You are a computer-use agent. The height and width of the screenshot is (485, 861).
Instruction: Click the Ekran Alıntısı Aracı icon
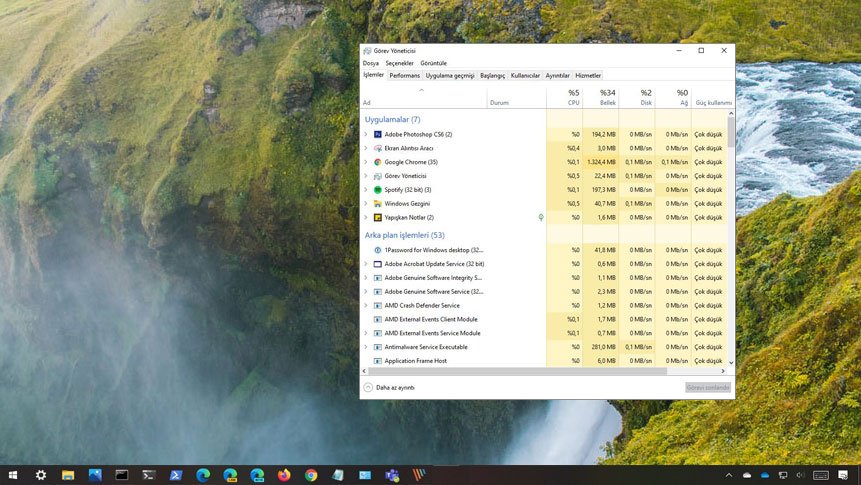[x=378, y=148]
